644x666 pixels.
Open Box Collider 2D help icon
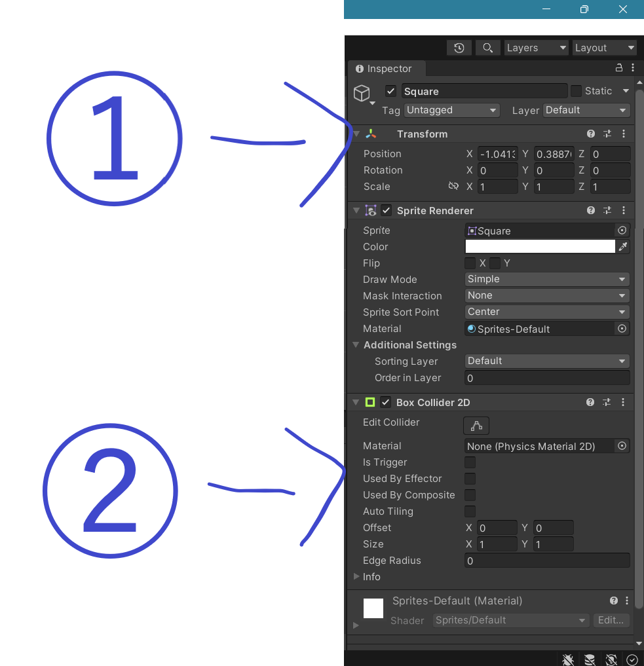(590, 402)
